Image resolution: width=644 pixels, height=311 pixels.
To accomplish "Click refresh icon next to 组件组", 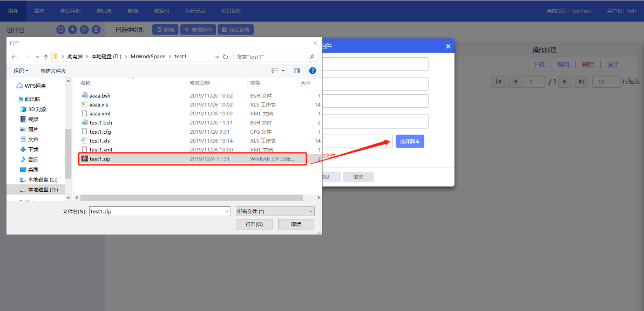I will (x=61, y=30).
